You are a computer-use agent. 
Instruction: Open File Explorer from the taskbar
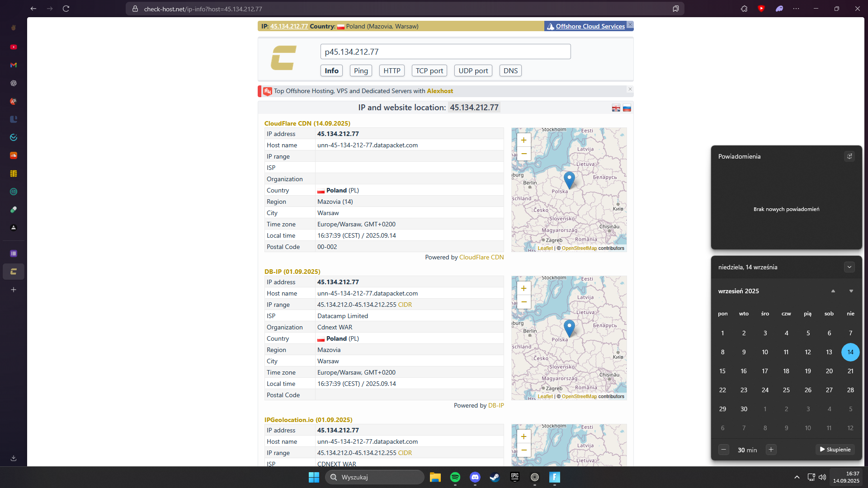tap(435, 477)
